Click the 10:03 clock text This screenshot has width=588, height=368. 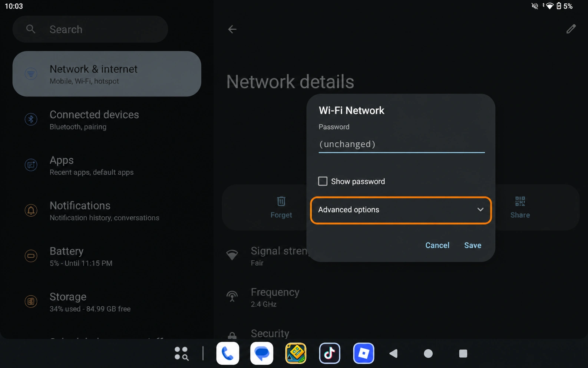14,6
